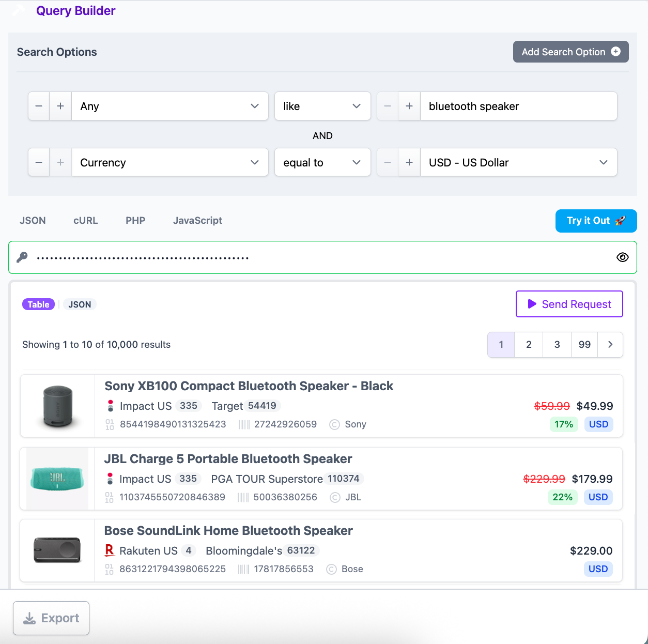Screen dimensions: 648x644
Task: Add another value beside bluetooth speaker
Action: point(409,106)
